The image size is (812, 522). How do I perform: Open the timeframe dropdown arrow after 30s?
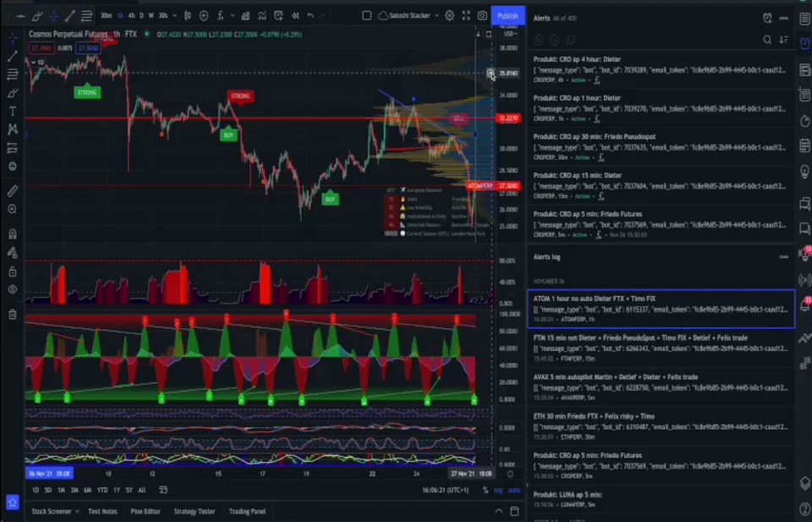[174, 16]
